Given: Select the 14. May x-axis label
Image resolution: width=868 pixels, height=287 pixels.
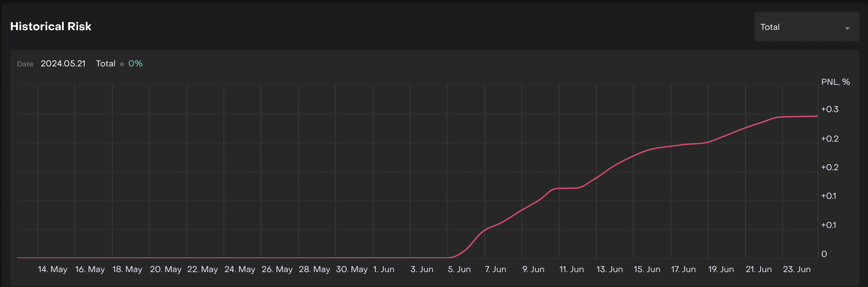Looking at the screenshot, I should 53,269.
